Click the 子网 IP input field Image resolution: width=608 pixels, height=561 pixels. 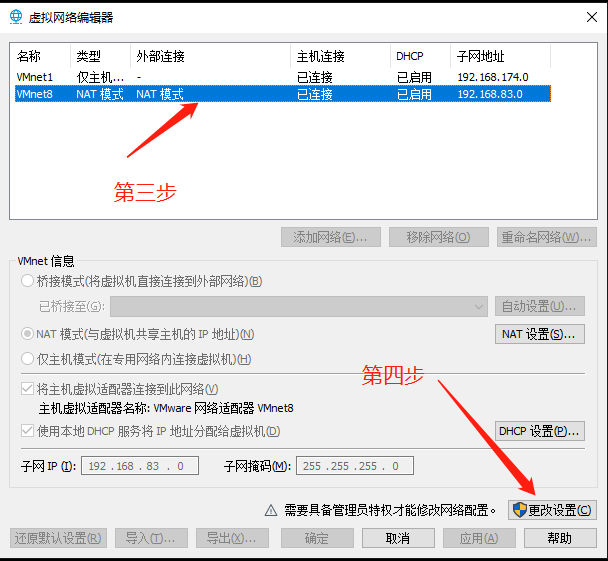(140, 466)
